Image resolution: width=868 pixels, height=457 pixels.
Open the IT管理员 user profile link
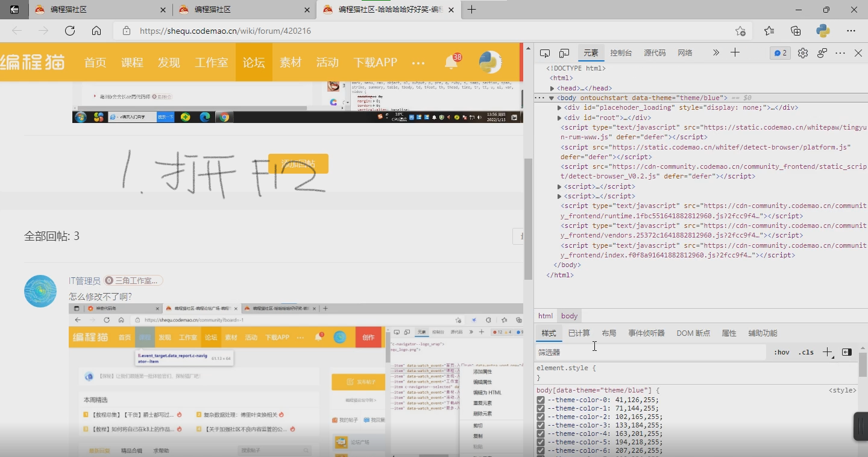coord(84,281)
